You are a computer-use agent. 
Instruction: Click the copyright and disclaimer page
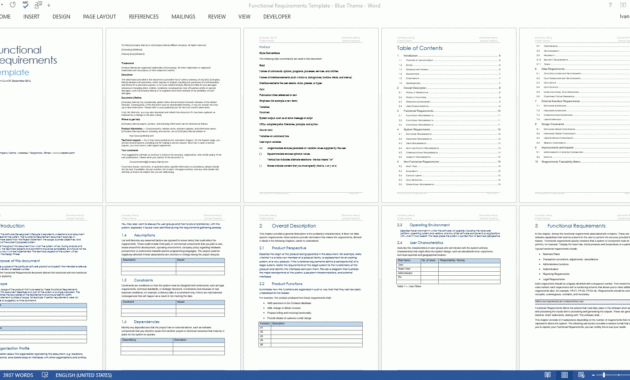(173, 115)
